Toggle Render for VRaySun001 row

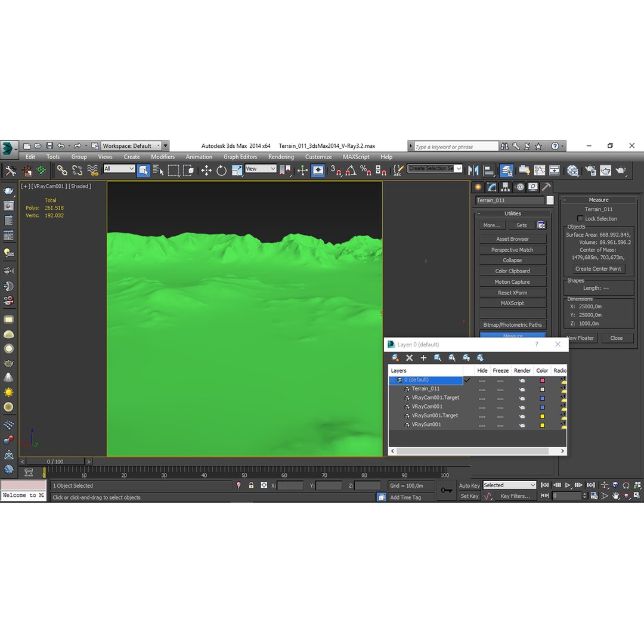[x=522, y=425]
